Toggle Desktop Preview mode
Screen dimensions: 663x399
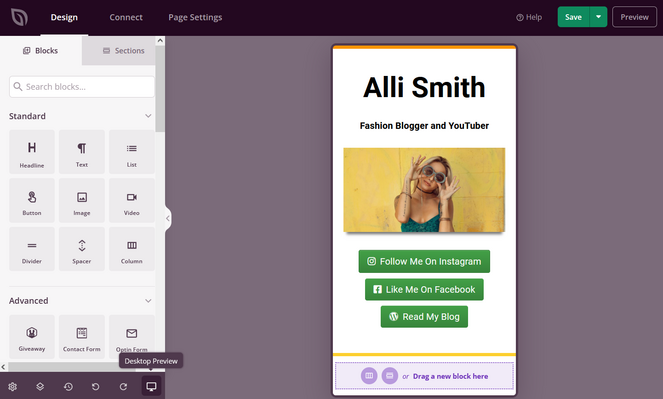pos(151,386)
